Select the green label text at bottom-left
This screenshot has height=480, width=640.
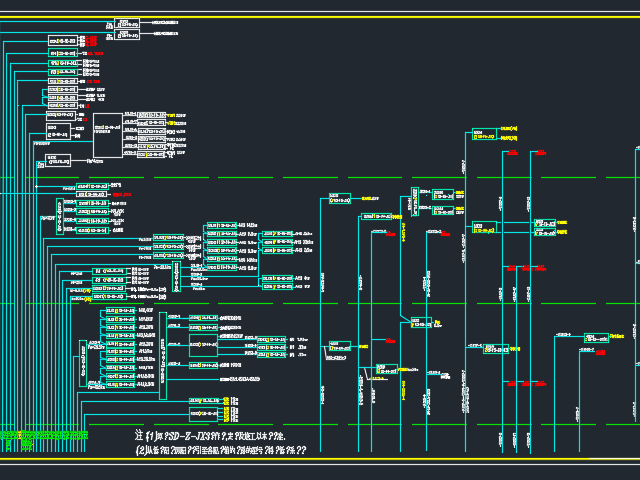(x=44, y=436)
